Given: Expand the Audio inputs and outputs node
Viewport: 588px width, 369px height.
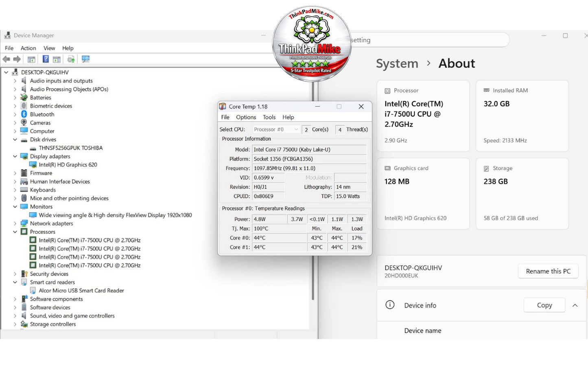Looking at the screenshot, I should (x=15, y=81).
